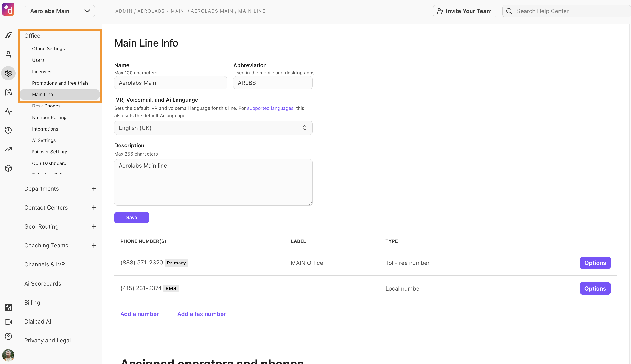Viewport: 631px width, 364px height.
Task: Click Invite Your Team button
Action: (x=464, y=11)
